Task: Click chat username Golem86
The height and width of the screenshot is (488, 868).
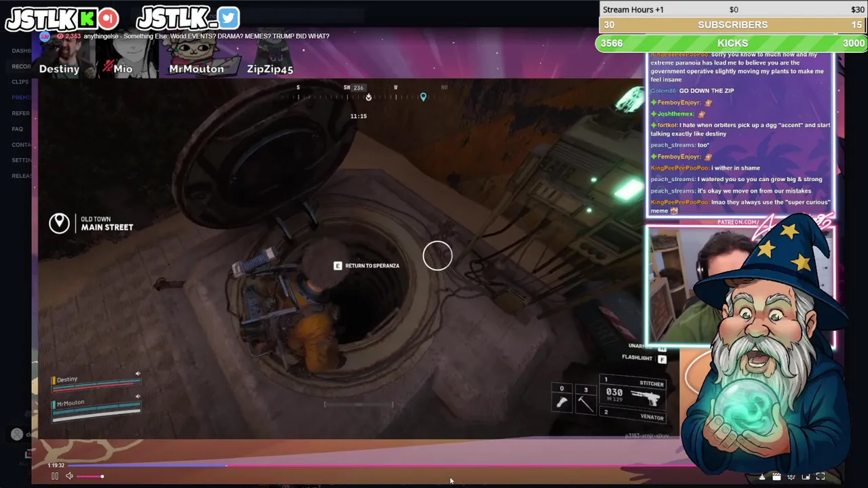Action: click(x=663, y=91)
